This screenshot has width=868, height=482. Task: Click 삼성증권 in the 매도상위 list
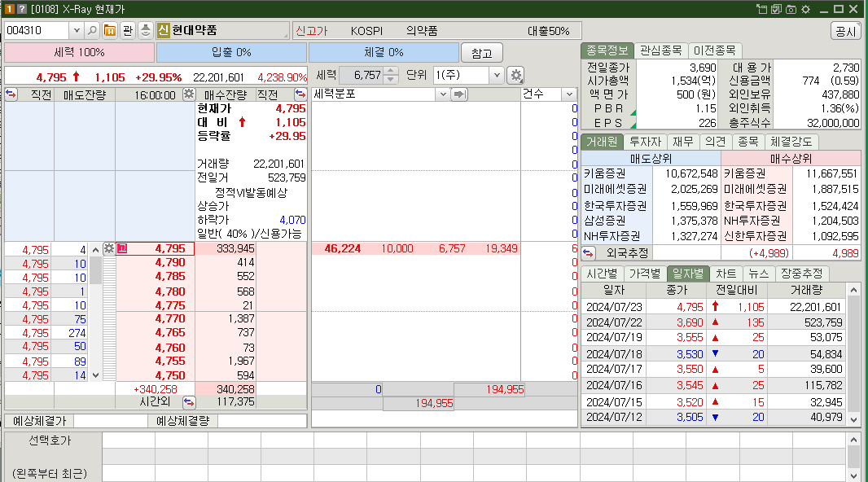pyautogui.click(x=604, y=221)
